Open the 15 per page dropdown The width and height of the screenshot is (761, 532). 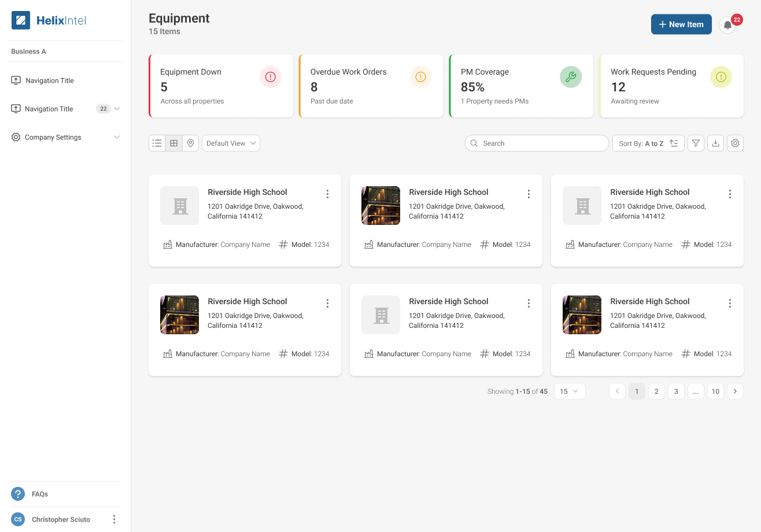coord(570,391)
